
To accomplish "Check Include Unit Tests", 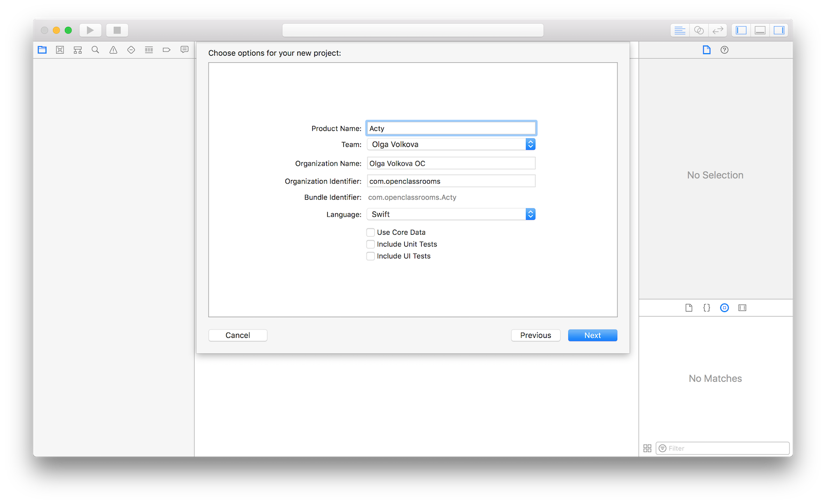I will (x=371, y=244).
